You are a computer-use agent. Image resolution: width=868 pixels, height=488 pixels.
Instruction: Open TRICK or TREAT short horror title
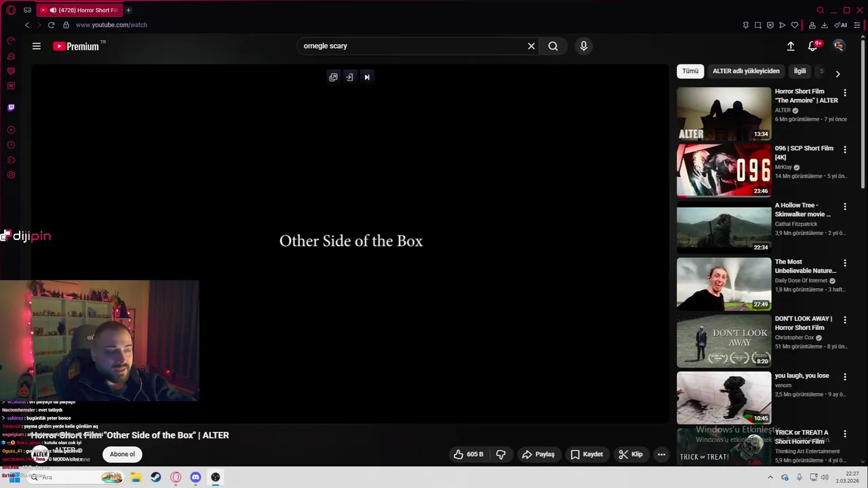(x=802, y=436)
